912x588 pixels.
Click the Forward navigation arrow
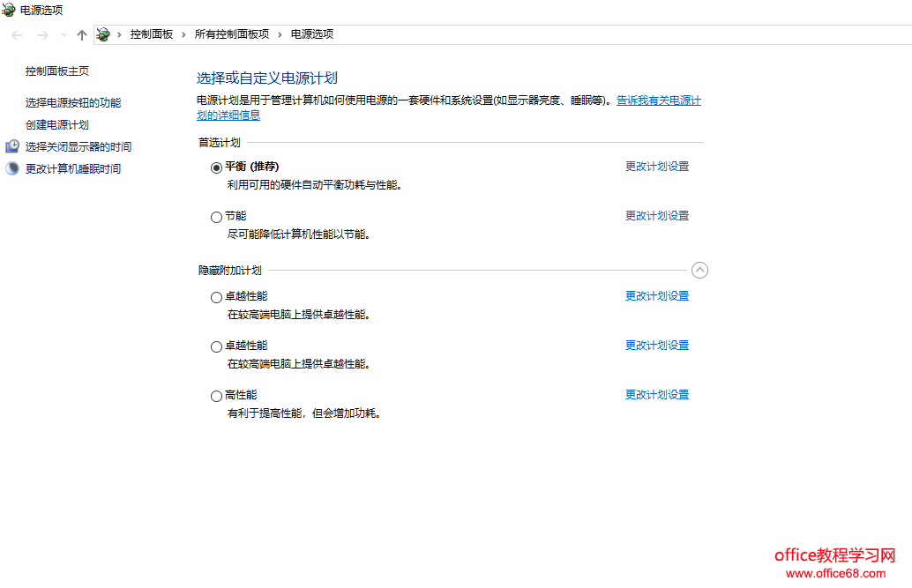(x=42, y=34)
